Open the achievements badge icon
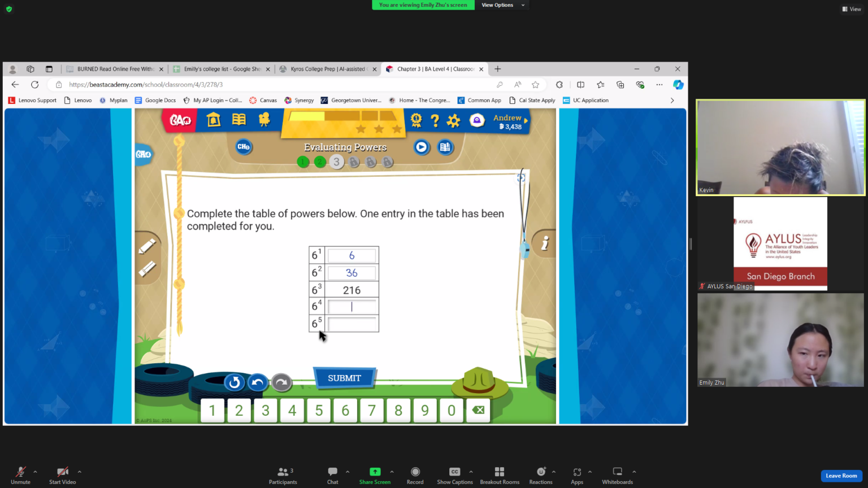 click(416, 120)
